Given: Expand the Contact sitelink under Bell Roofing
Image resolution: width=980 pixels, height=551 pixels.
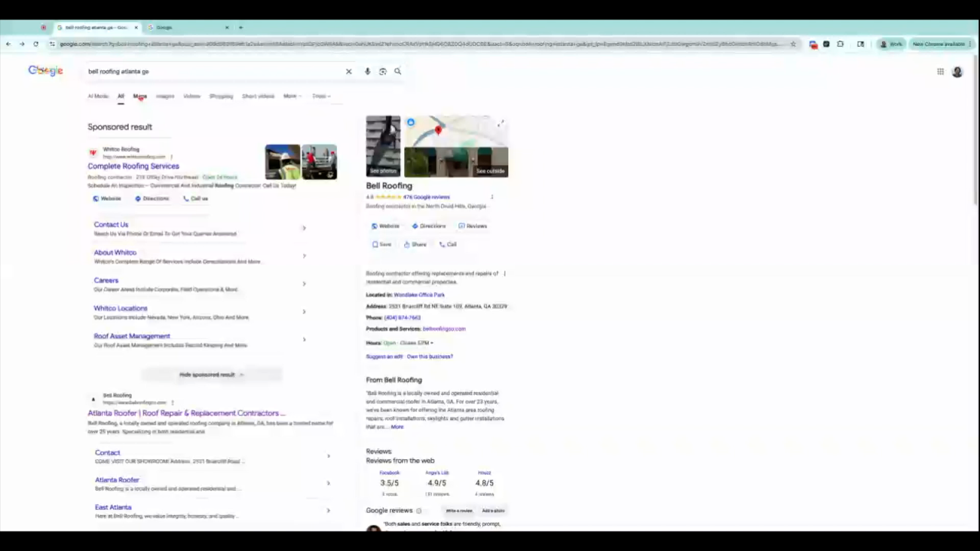Looking at the screenshot, I should tap(328, 456).
